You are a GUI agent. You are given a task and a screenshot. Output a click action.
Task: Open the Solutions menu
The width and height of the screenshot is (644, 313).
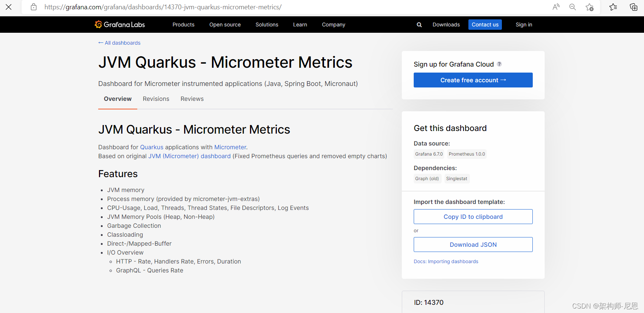pyautogui.click(x=267, y=25)
